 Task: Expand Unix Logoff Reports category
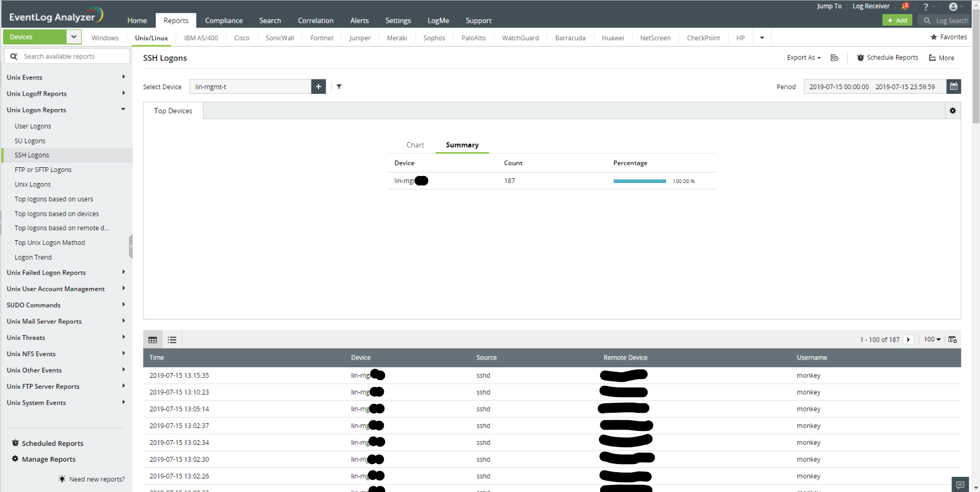[x=66, y=93]
